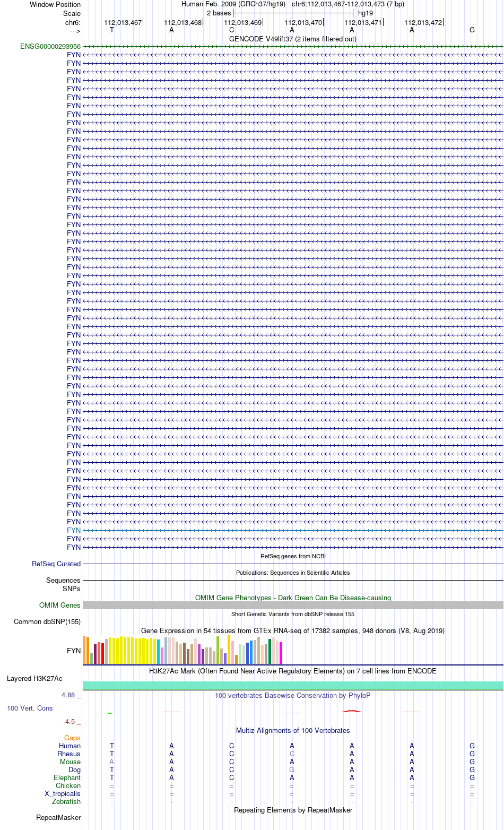504x830 pixels.
Task: Select the Elephant species label
Action: point(67,778)
